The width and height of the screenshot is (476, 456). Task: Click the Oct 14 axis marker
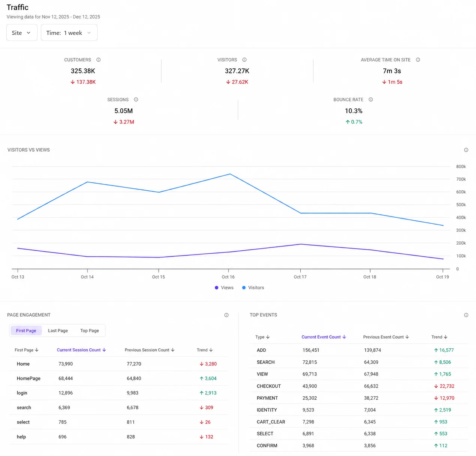87,277
